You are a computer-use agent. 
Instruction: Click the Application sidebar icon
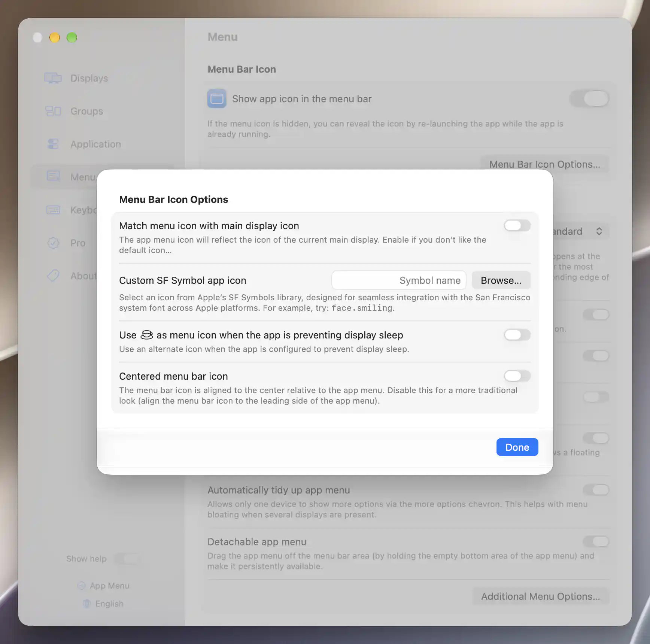pos(53,144)
